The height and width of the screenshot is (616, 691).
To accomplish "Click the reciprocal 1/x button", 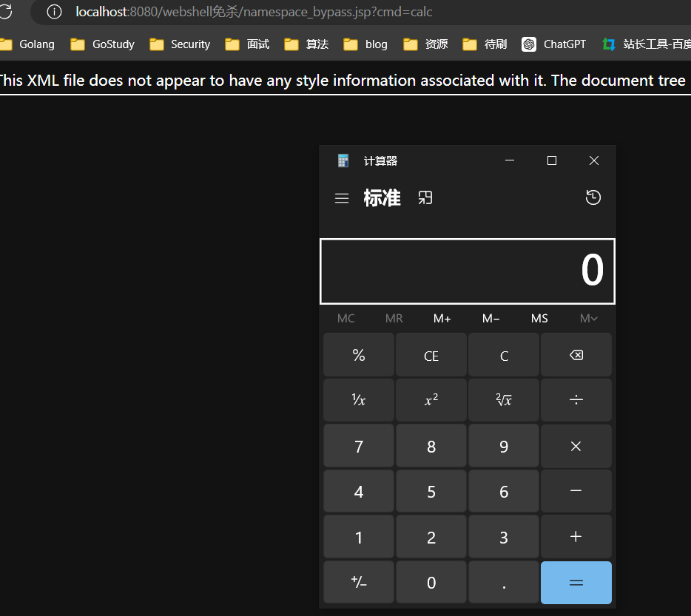I will [359, 400].
